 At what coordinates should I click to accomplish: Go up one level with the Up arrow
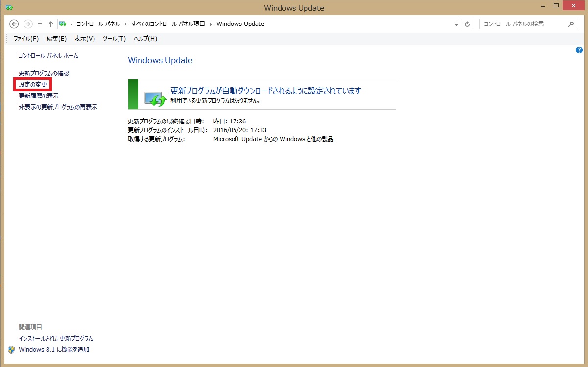[x=50, y=24]
